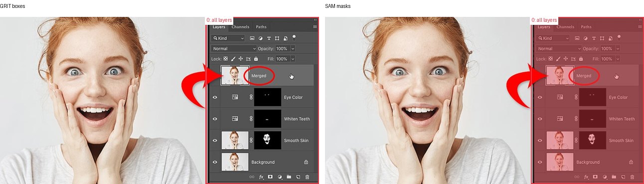Select Background layer name, GRIT boxes panel
644x184 pixels.
[x=263, y=162]
